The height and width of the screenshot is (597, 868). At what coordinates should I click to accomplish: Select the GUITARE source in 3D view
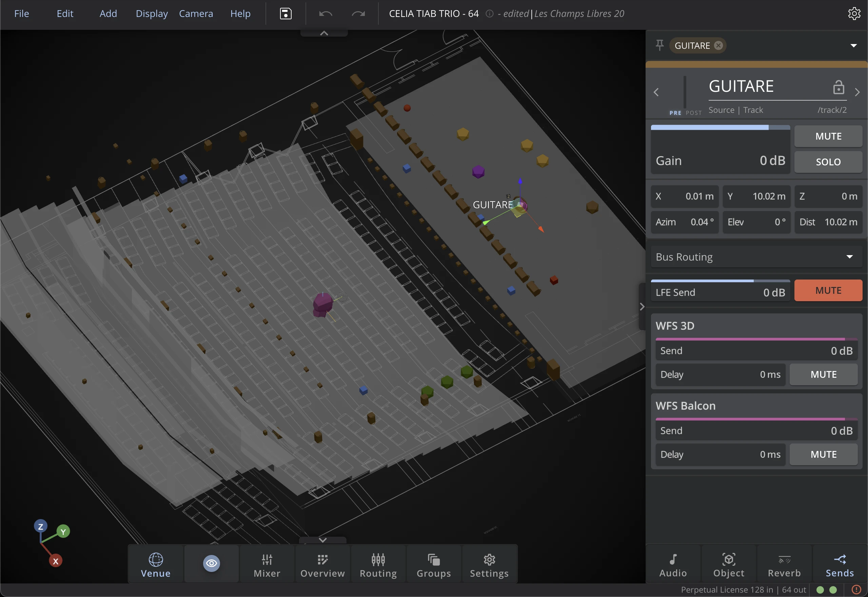[519, 205]
